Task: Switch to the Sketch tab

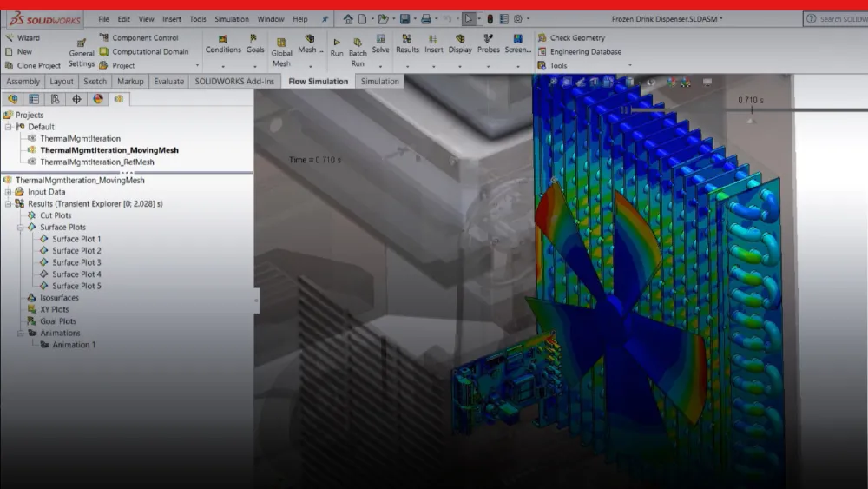Action: click(x=95, y=82)
